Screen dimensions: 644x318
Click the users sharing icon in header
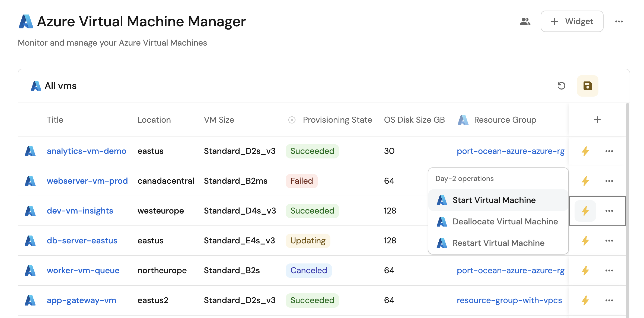pyautogui.click(x=525, y=21)
